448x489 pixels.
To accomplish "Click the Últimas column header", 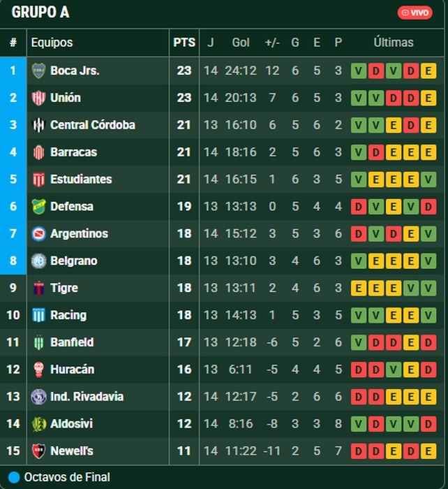I will (x=393, y=43).
